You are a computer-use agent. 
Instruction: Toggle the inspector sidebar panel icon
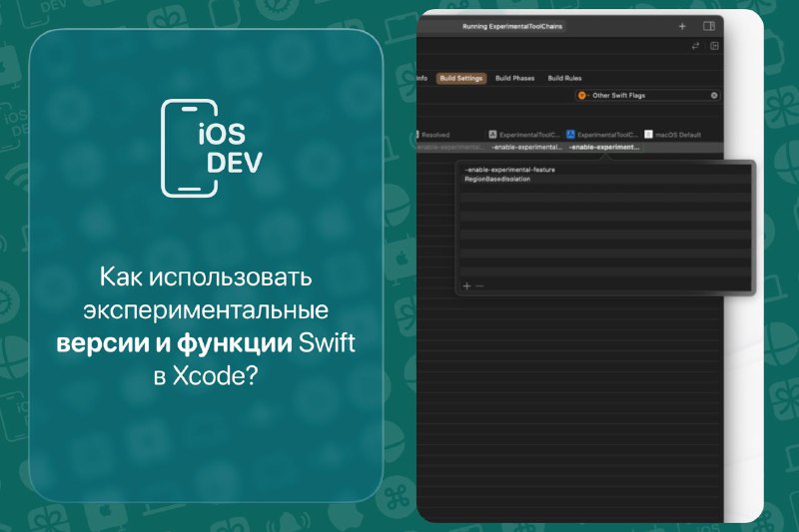[x=709, y=26]
